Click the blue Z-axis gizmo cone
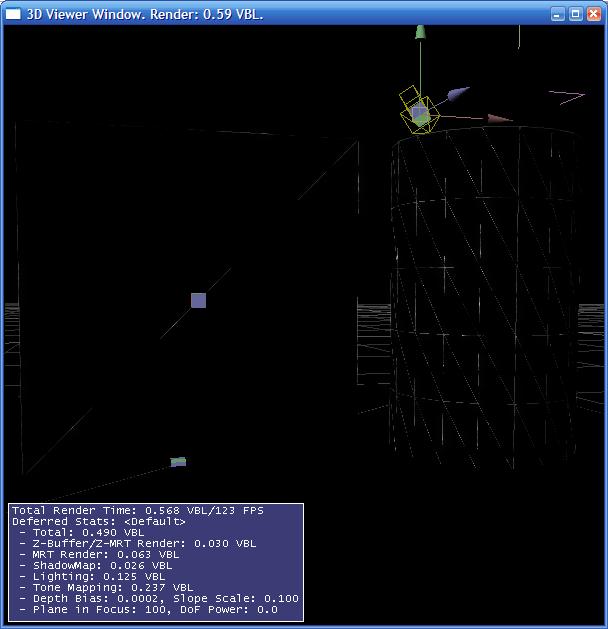Viewport: 608px width, 629px height. point(458,94)
